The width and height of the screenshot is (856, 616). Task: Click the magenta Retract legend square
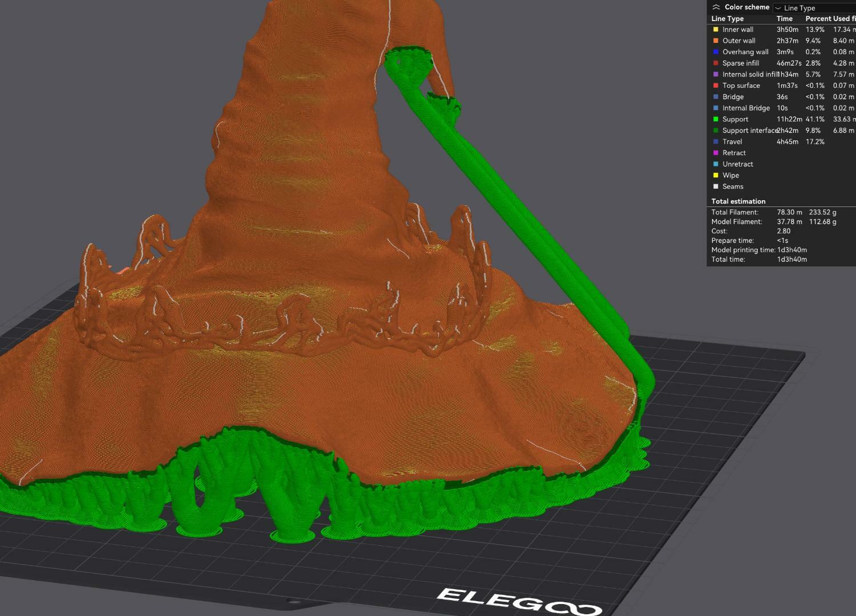716,153
